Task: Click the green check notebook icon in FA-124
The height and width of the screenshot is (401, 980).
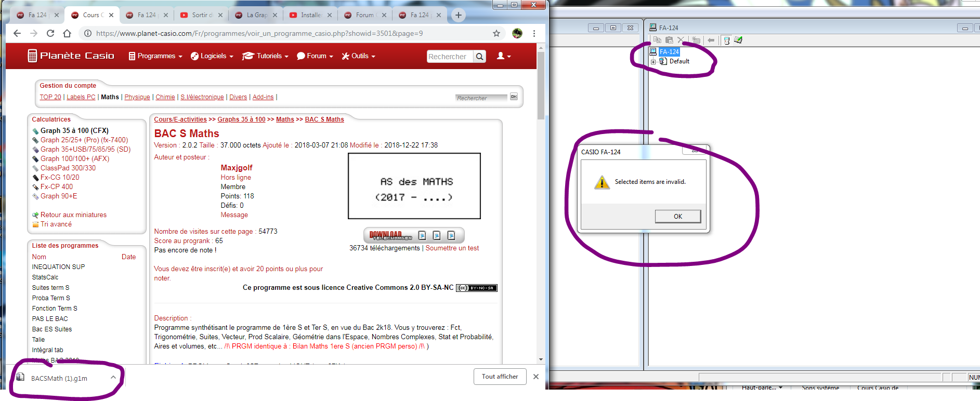Action: pyautogui.click(x=738, y=40)
